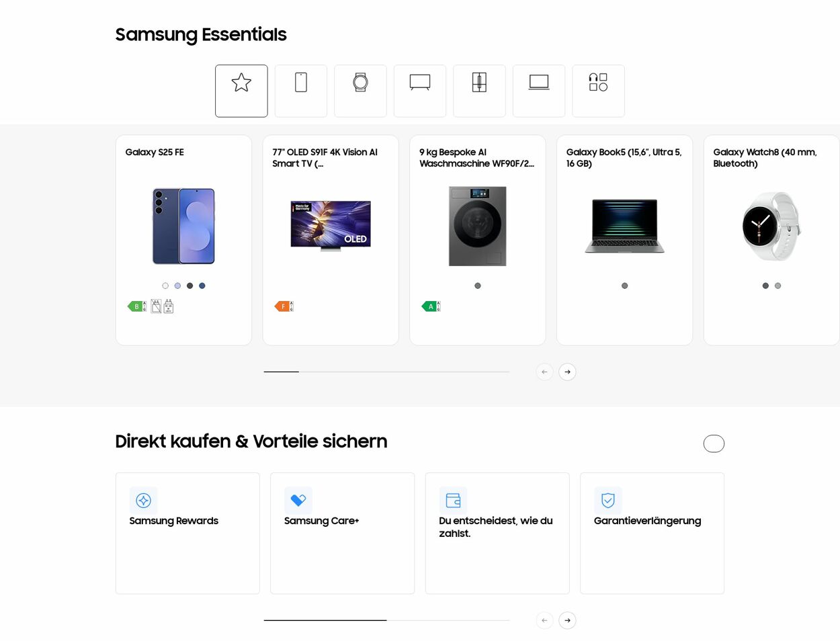
Task: Click the oval button beside Direkt kaufen heading
Action: pyautogui.click(x=714, y=443)
